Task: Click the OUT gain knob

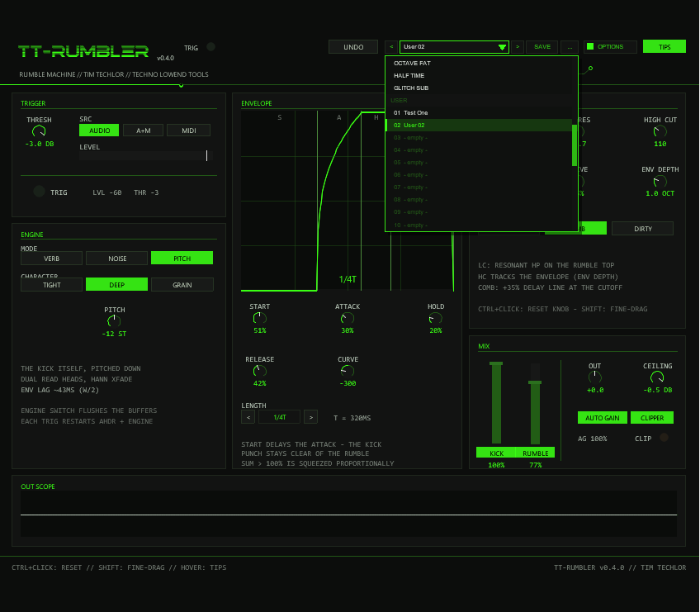Action: [594, 377]
